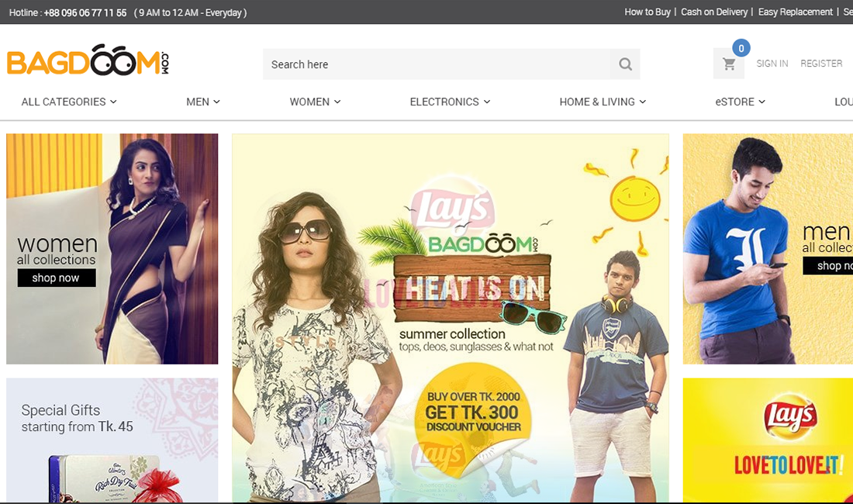Viewport: 853px width, 504px height.
Task: Expand HOME & LIVING menu
Action: click(603, 102)
